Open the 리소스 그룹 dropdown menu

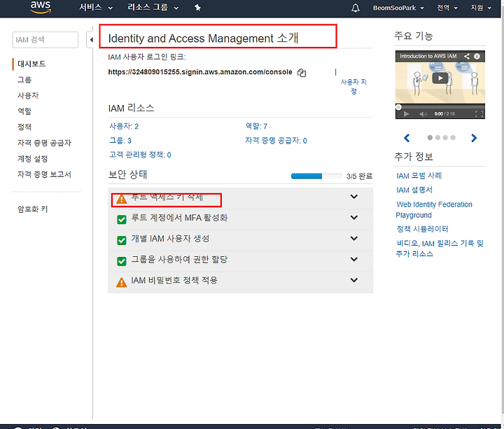tap(153, 8)
